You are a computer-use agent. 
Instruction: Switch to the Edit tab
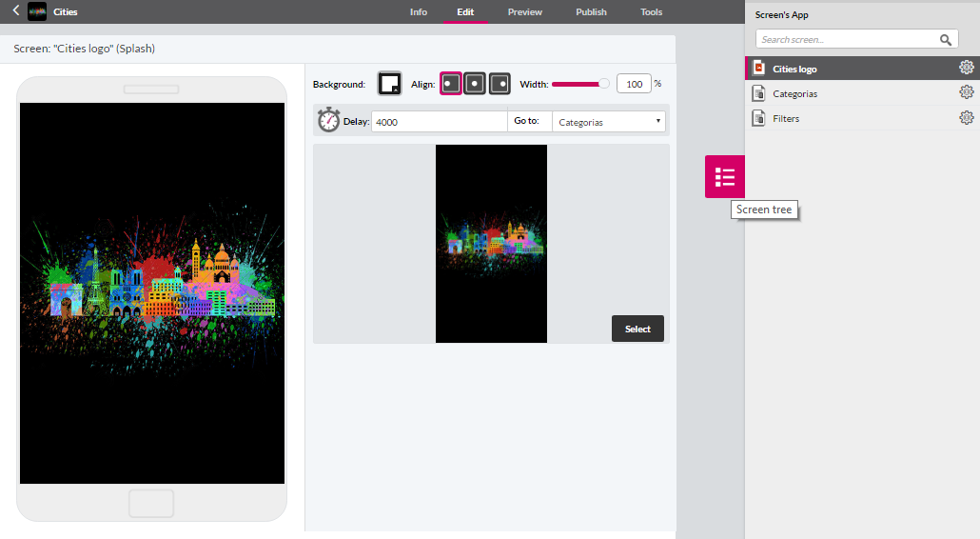coord(465,11)
